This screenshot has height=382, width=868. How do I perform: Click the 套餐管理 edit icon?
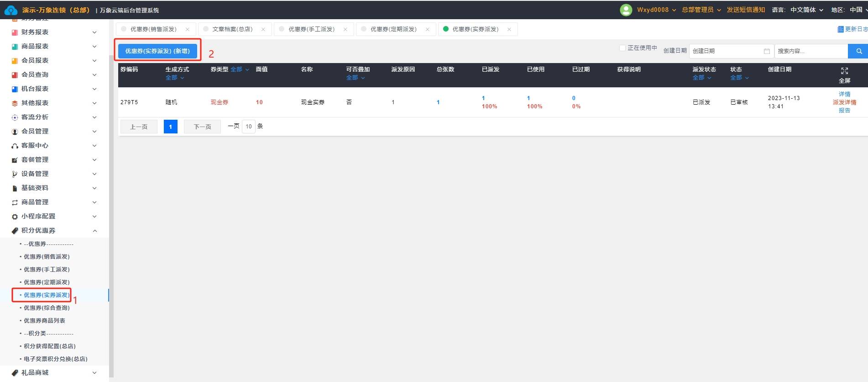(15, 160)
